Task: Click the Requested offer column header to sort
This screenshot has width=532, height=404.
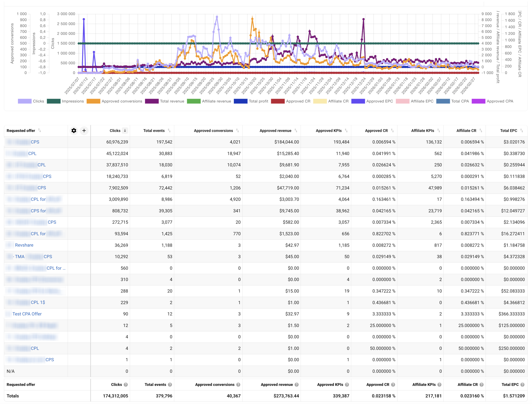Action: pos(21,131)
